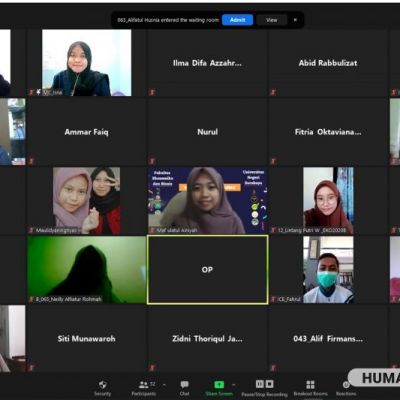Viewport: 400px width, 400px height.
Task: Select the Abid Rabbulizat tile
Action: 328,63
